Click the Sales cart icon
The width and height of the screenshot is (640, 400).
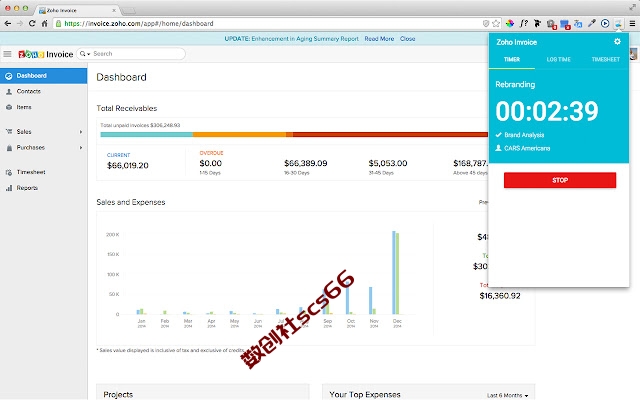(x=9, y=131)
